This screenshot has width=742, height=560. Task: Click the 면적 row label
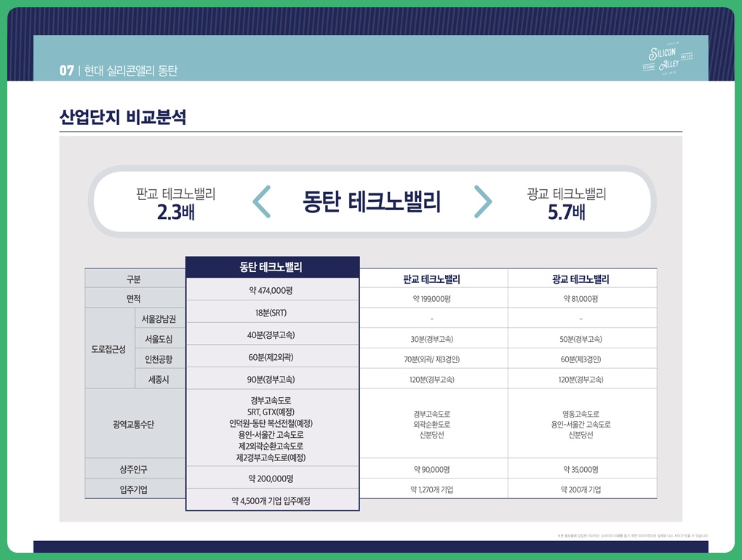point(134,298)
